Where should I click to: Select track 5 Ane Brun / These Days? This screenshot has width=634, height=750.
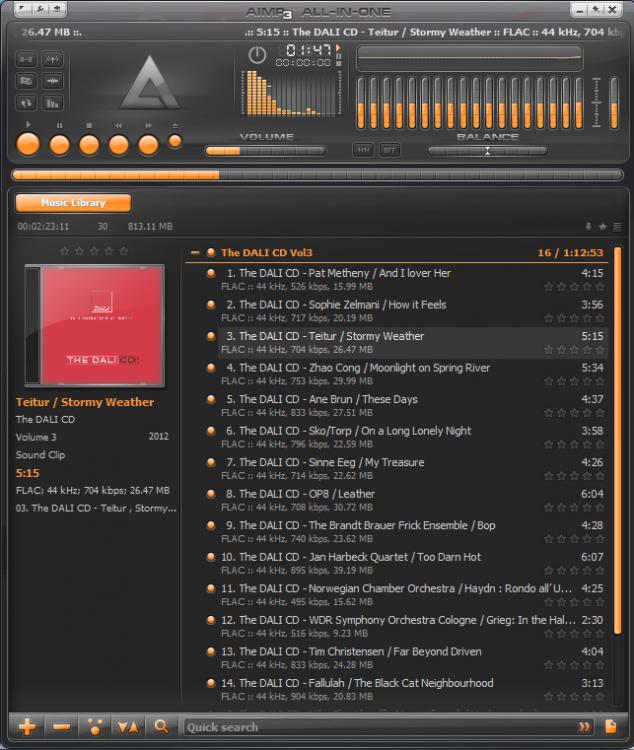click(328, 399)
